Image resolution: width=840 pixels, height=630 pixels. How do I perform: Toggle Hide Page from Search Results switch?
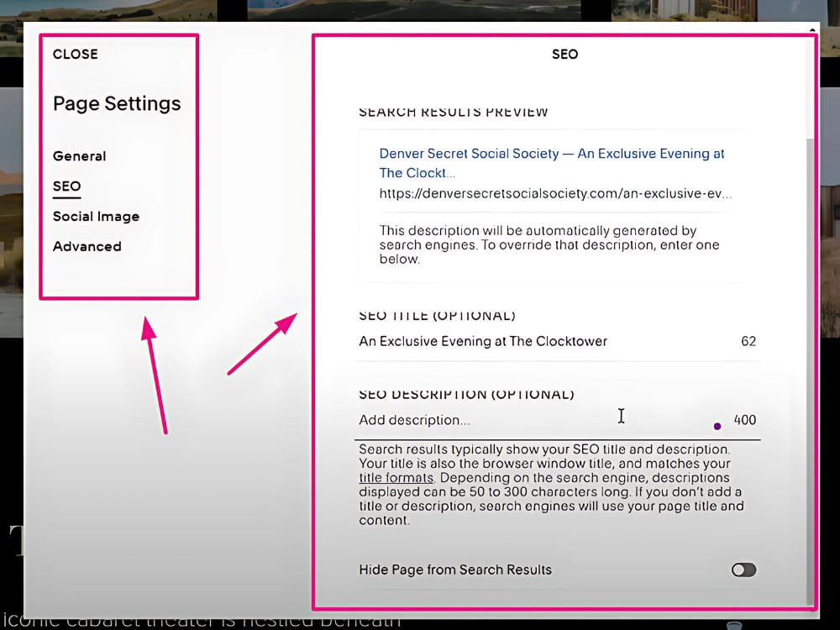pyautogui.click(x=743, y=570)
